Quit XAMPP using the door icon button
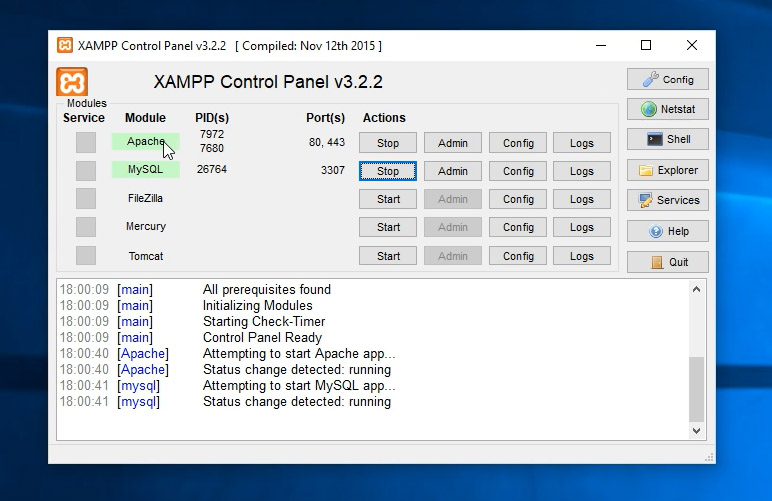The image size is (772, 501). coord(667,262)
